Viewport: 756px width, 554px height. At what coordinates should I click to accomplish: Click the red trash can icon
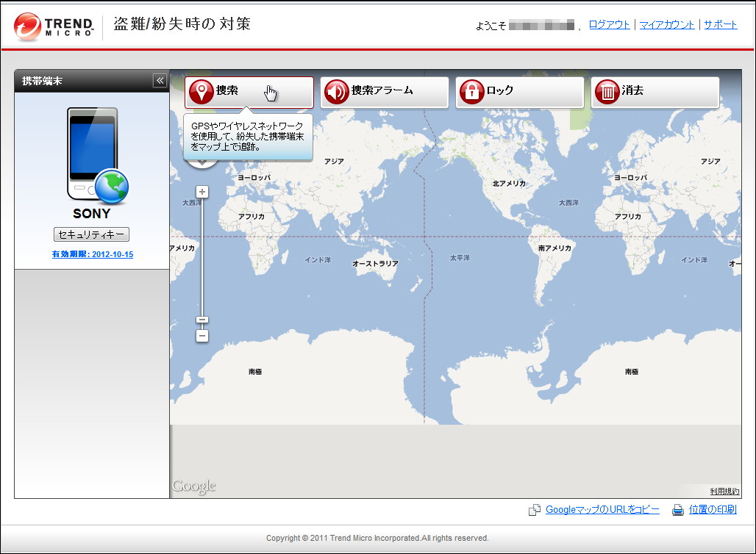pos(607,92)
